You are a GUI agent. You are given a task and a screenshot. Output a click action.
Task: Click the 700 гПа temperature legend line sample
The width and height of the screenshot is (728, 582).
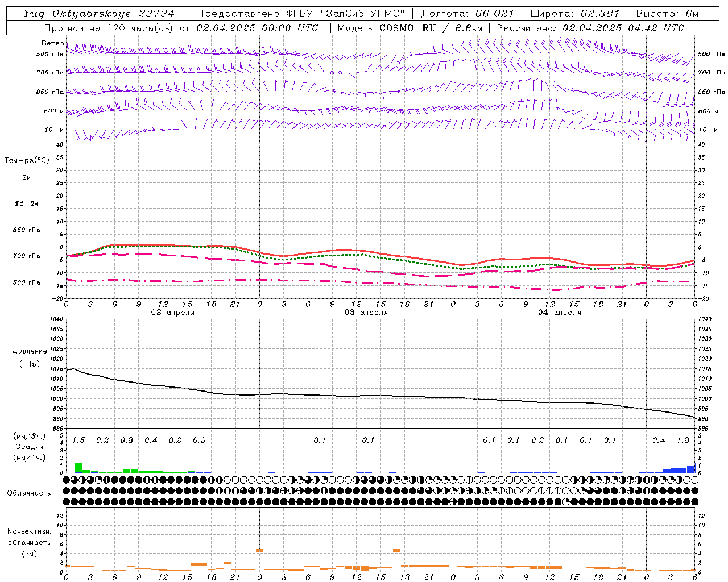[26, 263]
